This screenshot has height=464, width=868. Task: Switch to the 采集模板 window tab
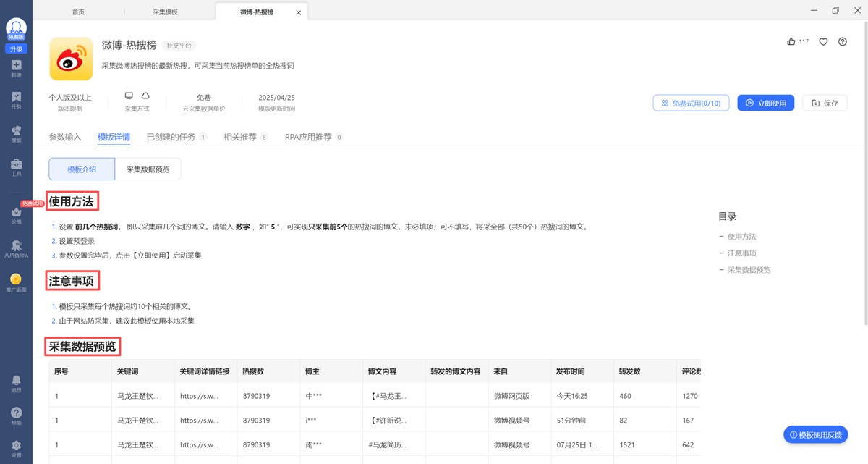165,12
